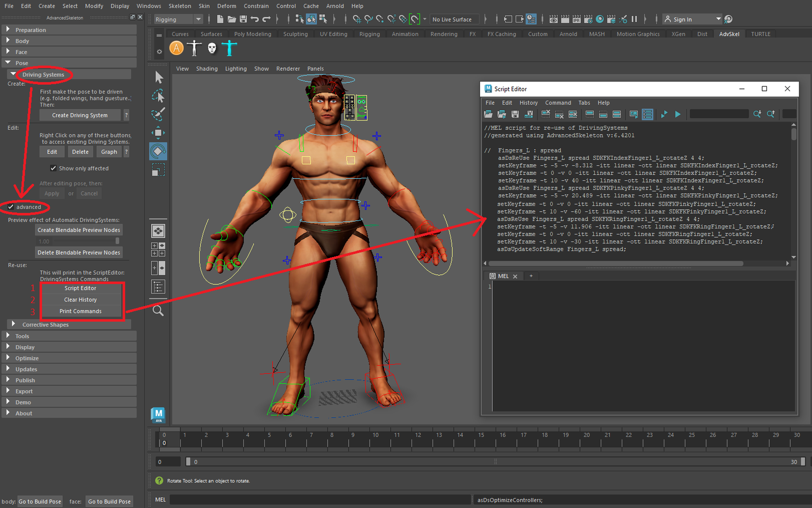Click the AdvancedSkeleton orange A shelf icon
Screen dimensions: 812x508
pos(176,48)
